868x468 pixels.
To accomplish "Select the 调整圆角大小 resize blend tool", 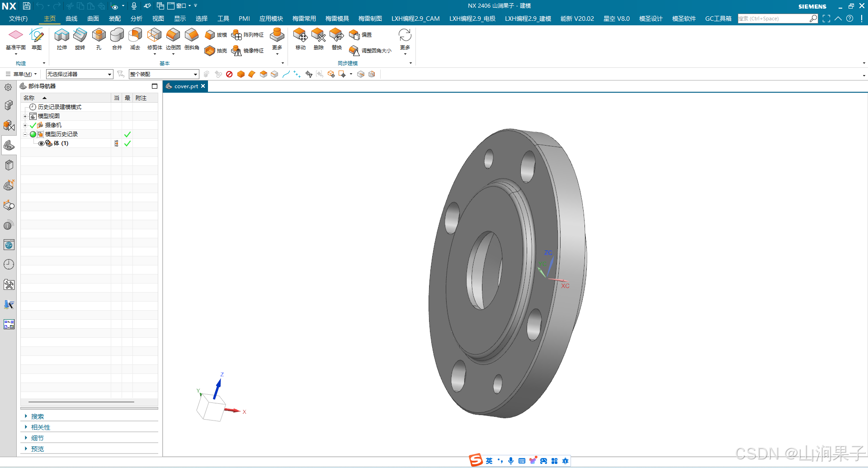I will (370, 51).
